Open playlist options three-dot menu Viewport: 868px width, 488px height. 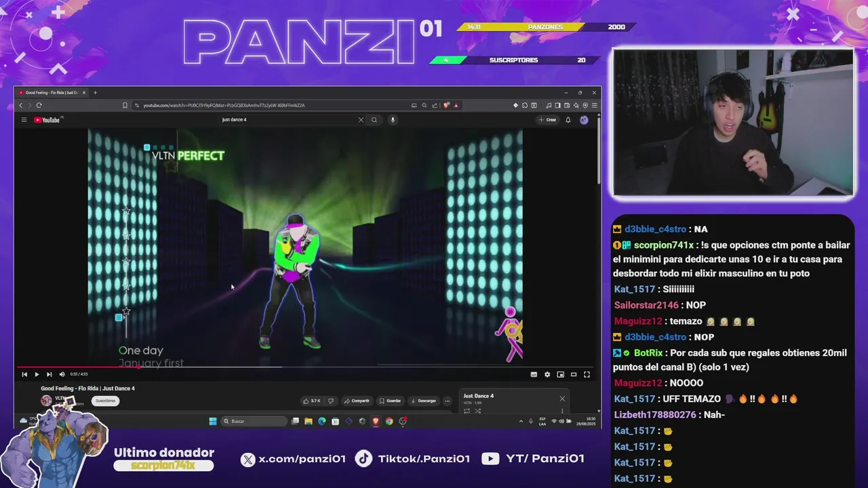coord(562,411)
